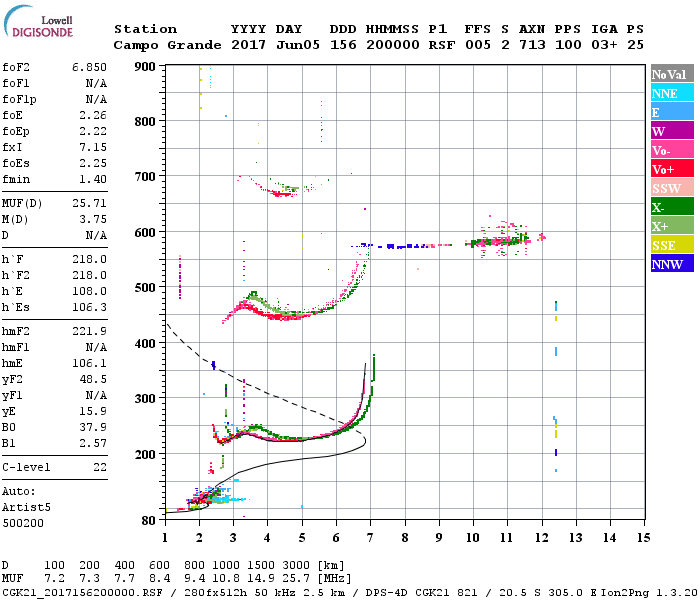Click the X+ light green legend swatch
700x600 pixels.
point(671,227)
